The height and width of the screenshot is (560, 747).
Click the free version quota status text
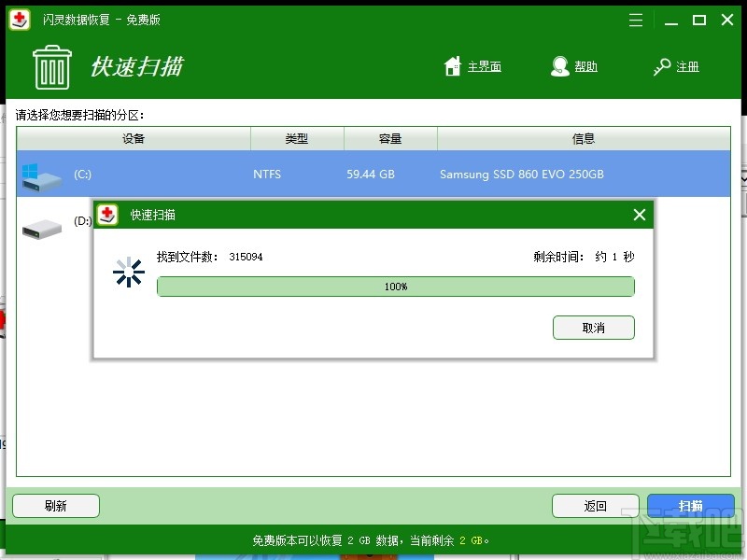(x=371, y=540)
